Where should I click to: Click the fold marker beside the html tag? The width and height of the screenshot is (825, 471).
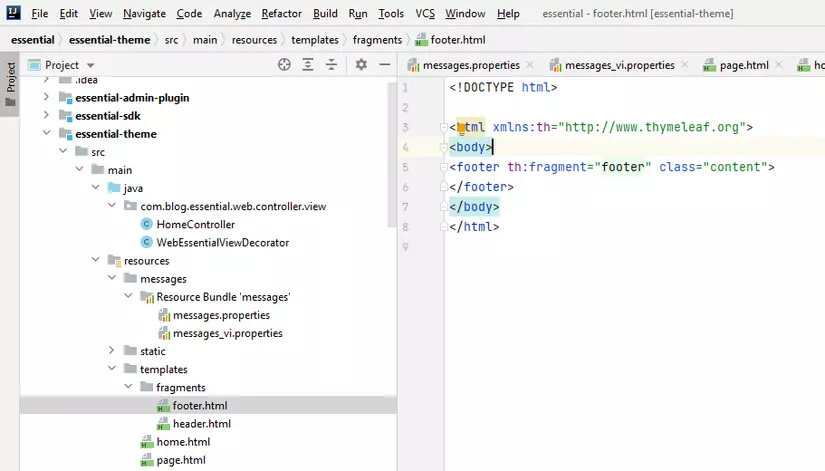click(x=442, y=127)
